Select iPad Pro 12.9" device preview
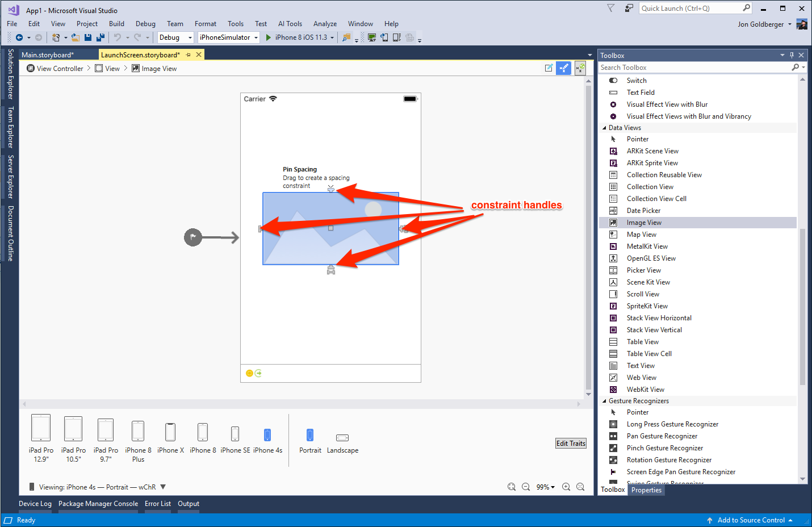 (x=41, y=438)
